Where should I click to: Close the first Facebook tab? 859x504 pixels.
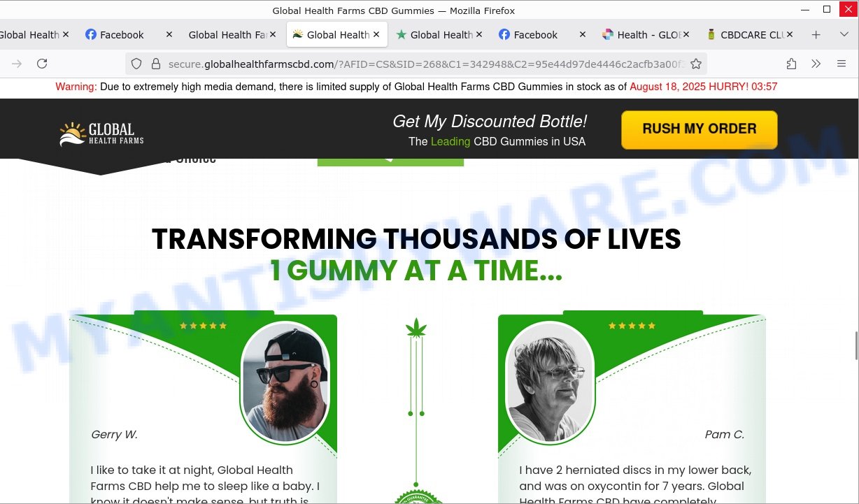coord(169,34)
